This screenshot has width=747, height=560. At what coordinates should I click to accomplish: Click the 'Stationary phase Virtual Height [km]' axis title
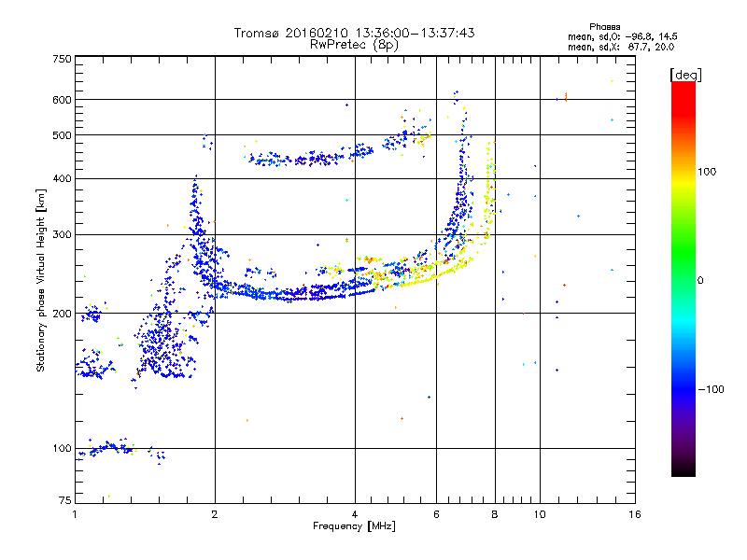(41, 280)
